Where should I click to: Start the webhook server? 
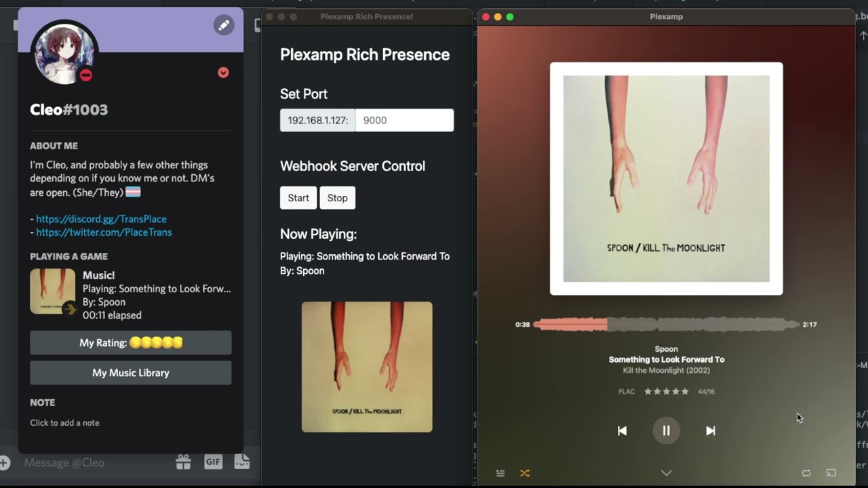pyautogui.click(x=298, y=197)
